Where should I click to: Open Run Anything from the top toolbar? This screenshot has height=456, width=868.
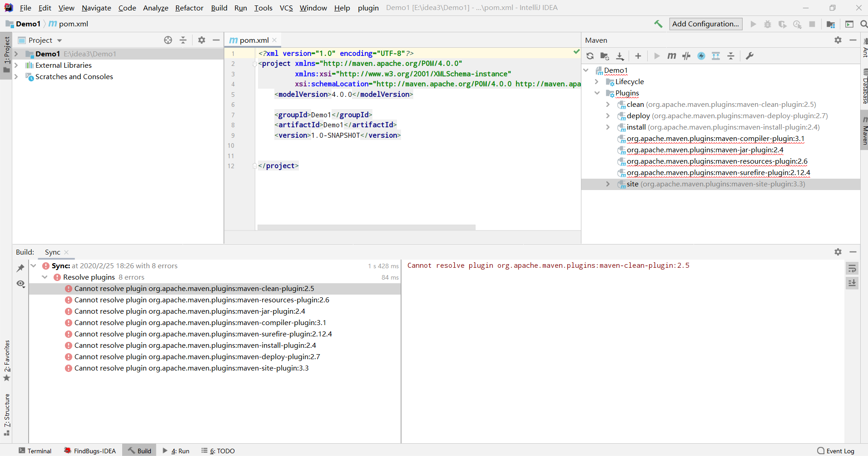849,24
